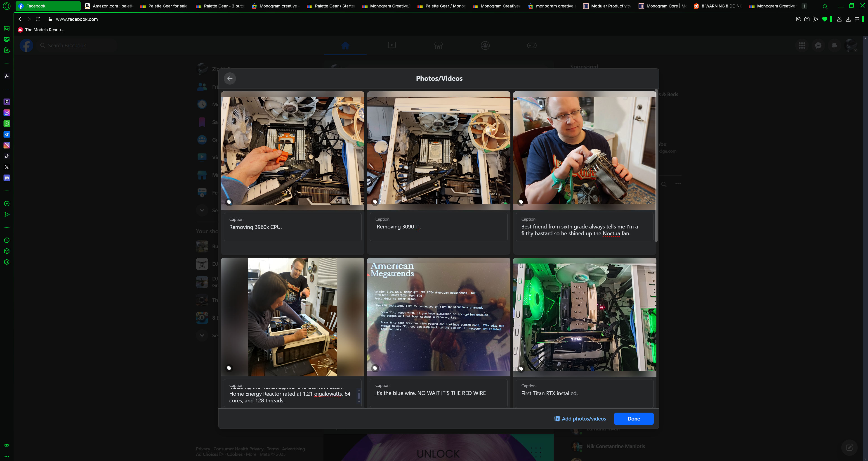
Task: Open a new browser tab
Action: point(804,6)
